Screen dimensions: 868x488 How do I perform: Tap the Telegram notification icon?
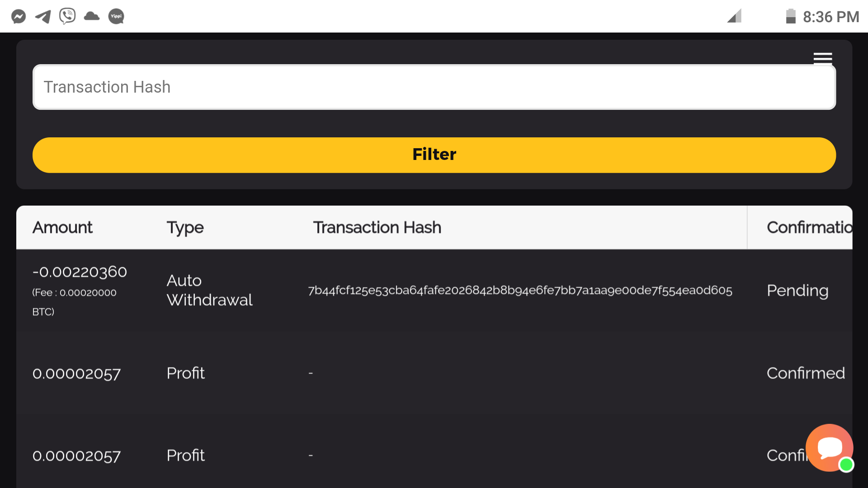pos(43,17)
